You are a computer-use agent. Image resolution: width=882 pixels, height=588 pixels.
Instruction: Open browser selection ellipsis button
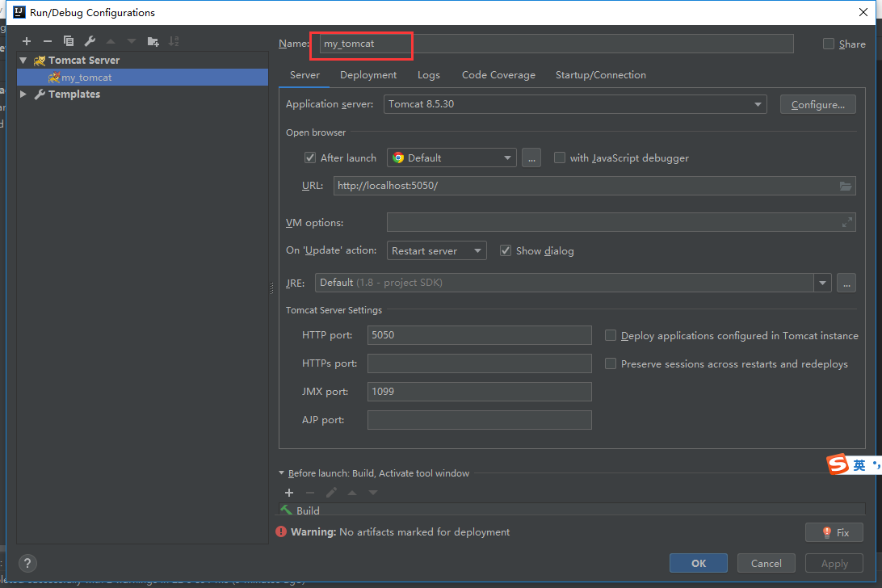pyautogui.click(x=531, y=158)
